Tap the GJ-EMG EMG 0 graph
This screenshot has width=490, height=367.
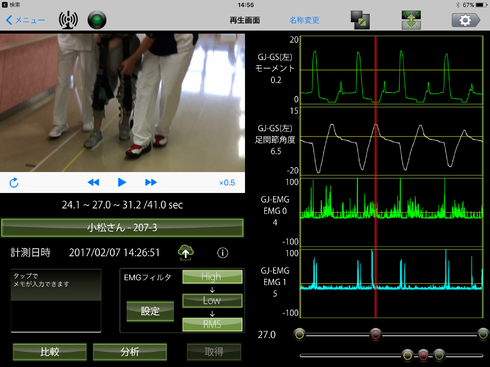[392, 212]
